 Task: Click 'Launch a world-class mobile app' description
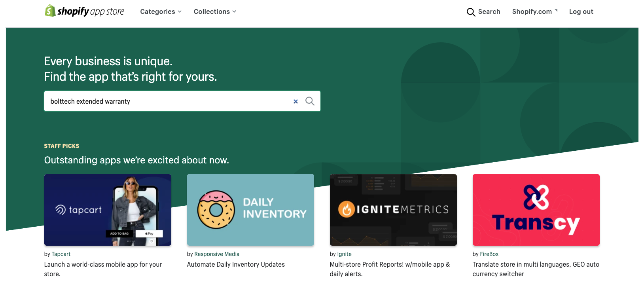[103, 269]
